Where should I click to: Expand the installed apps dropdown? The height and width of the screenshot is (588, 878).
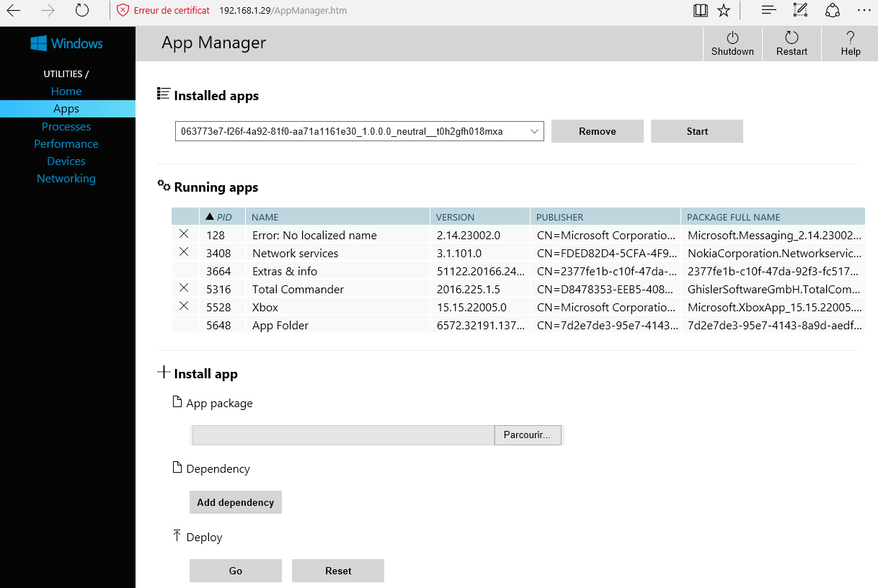(x=534, y=131)
